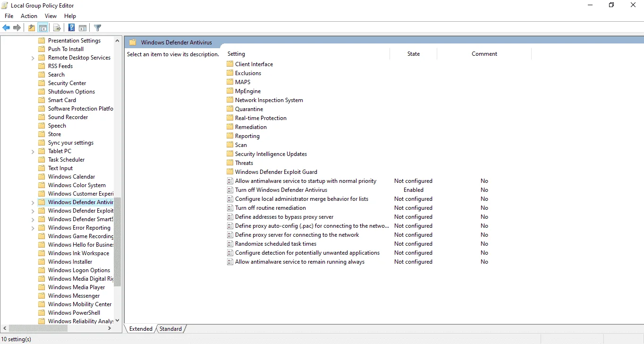Click the policy icon for Randomize scheduled task times
The image size is (644, 344).
(230, 244)
